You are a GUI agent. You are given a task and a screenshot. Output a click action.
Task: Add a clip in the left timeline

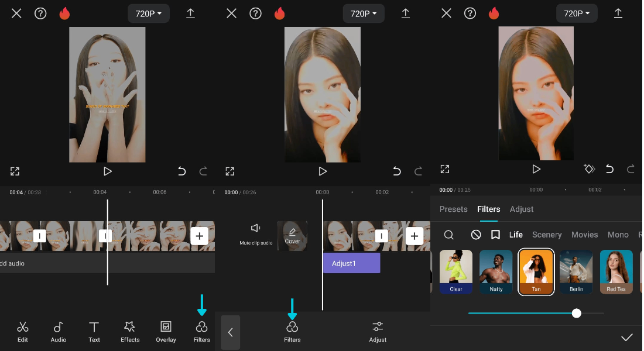coord(200,236)
